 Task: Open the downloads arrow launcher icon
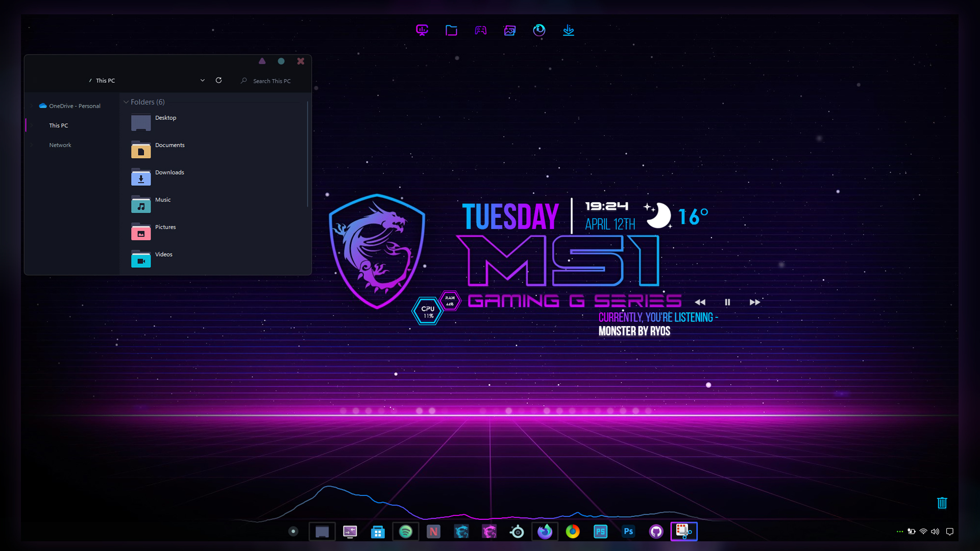click(568, 30)
